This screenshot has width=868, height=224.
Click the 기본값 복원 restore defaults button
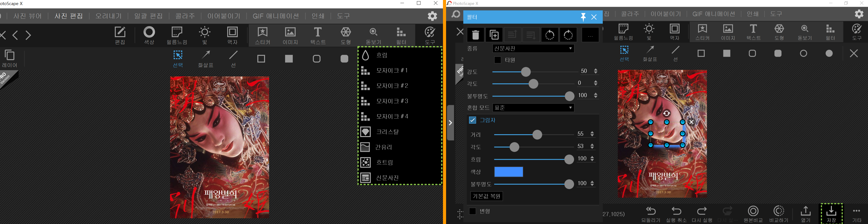coord(487,196)
